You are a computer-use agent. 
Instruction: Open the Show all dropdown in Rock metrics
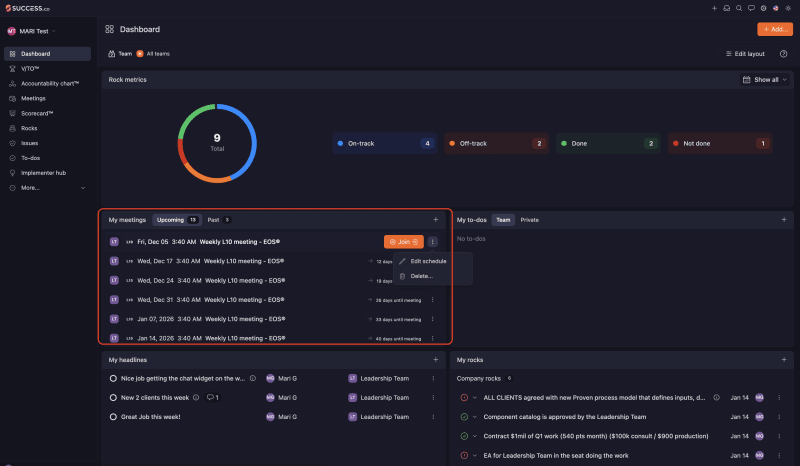pos(765,80)
